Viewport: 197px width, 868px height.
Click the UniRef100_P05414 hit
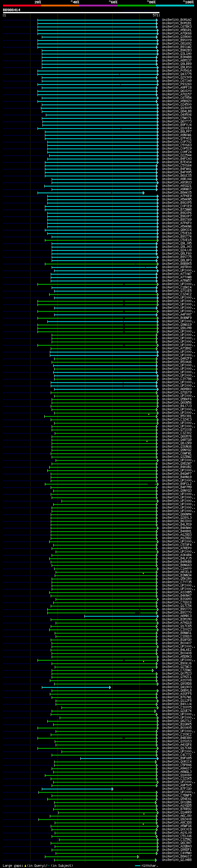[x=177, y=71]
